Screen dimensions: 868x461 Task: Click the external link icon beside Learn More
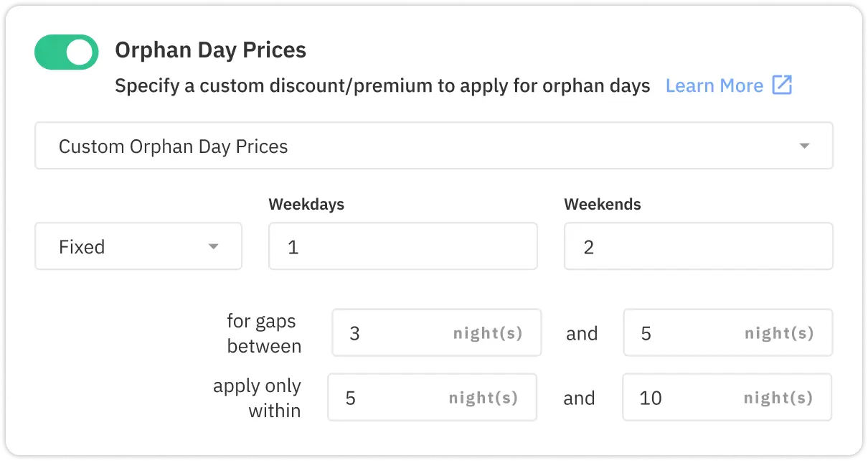pyautogui.click(x=781, y=85)
